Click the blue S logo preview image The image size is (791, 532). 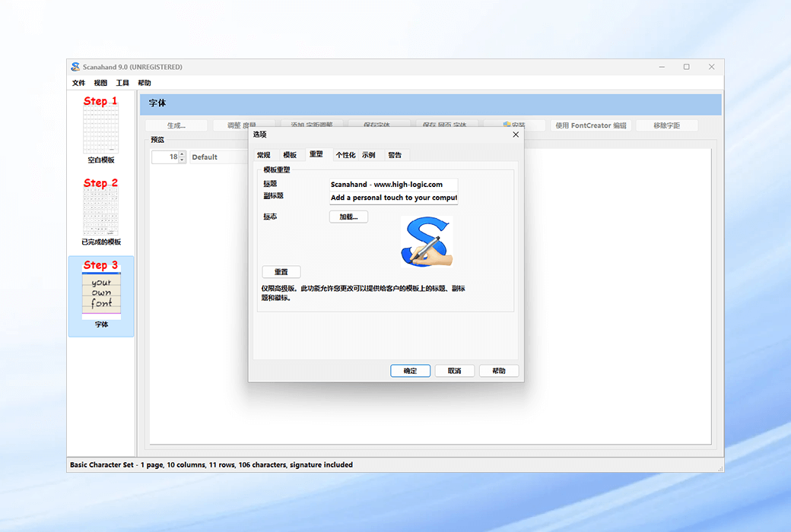tap(427, 242)
